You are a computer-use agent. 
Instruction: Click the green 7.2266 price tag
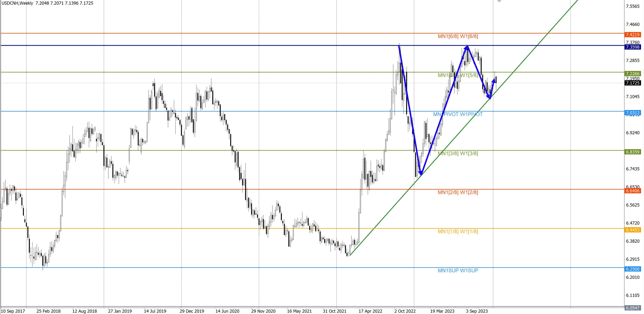coord(632,73)
